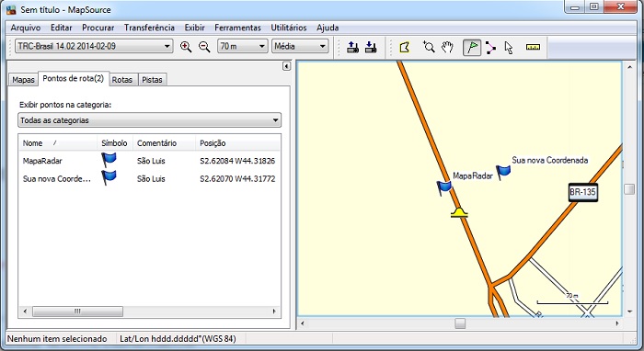Click the zoom out magnifier icon
The height and width of the screenshot is (351, 644).
pos(204,47)
